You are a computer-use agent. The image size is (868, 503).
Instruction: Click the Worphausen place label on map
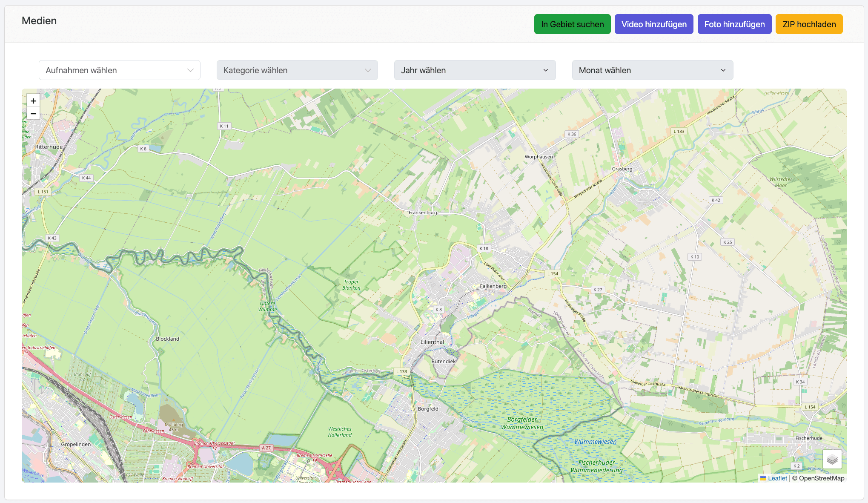coord(539,157)
